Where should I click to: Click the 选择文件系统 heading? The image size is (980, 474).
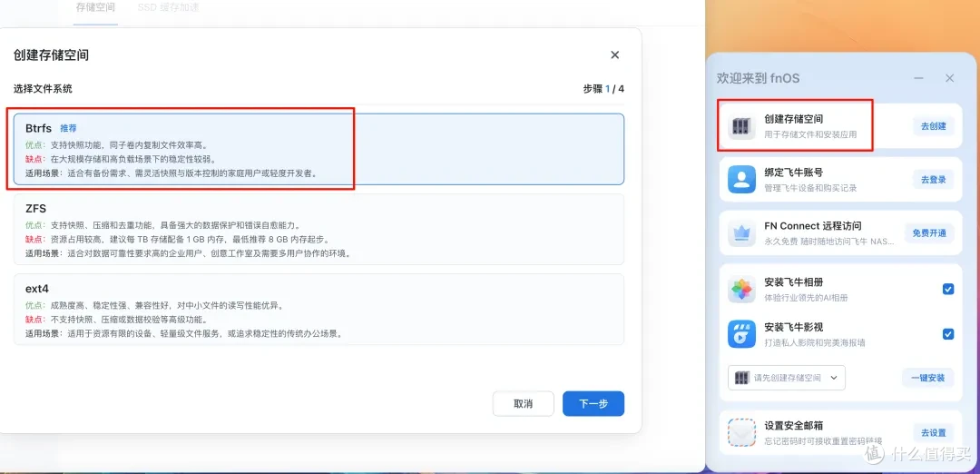44,89
